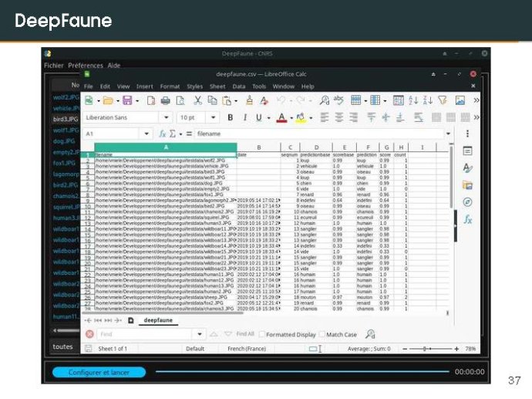Open the Paste options dropdown arrow
This screenshot has height=399, width=532.
[236, 101]
